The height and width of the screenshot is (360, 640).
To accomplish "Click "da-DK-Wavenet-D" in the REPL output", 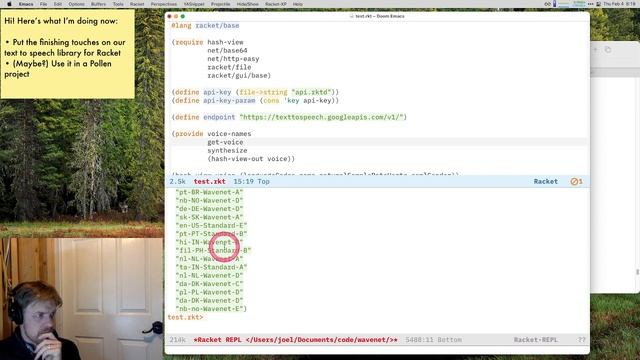I will pyautogui.click(x=209, y=300).
